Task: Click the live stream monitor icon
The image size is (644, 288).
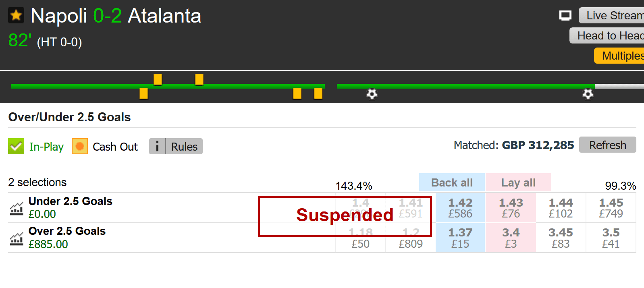Action: click(x=565, y=16)
